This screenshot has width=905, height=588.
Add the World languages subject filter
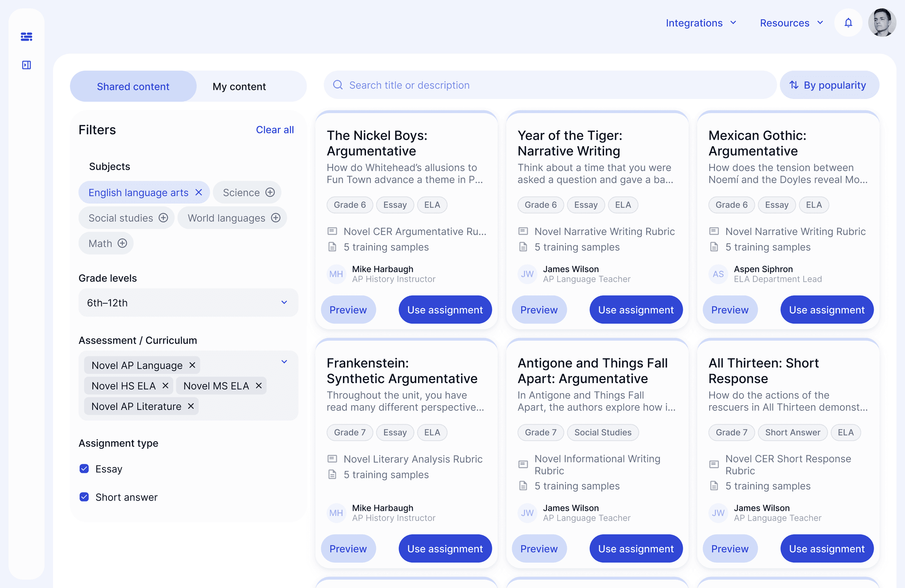[276, 218]
